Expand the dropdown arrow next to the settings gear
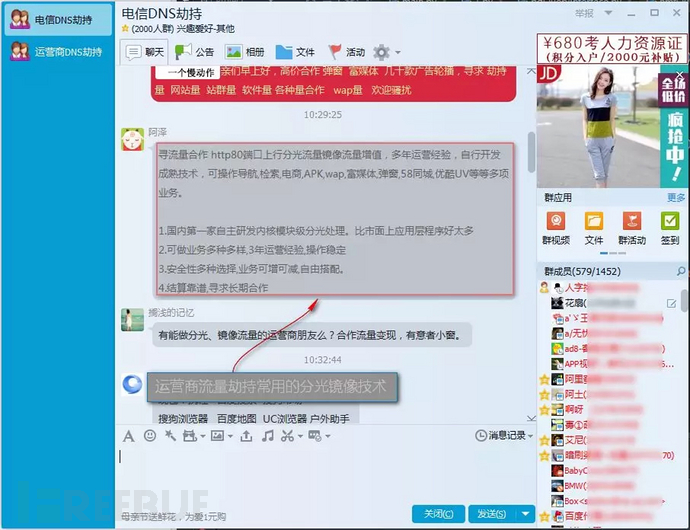The width and height of the screenshot is (690, 530). pos(398,52)
